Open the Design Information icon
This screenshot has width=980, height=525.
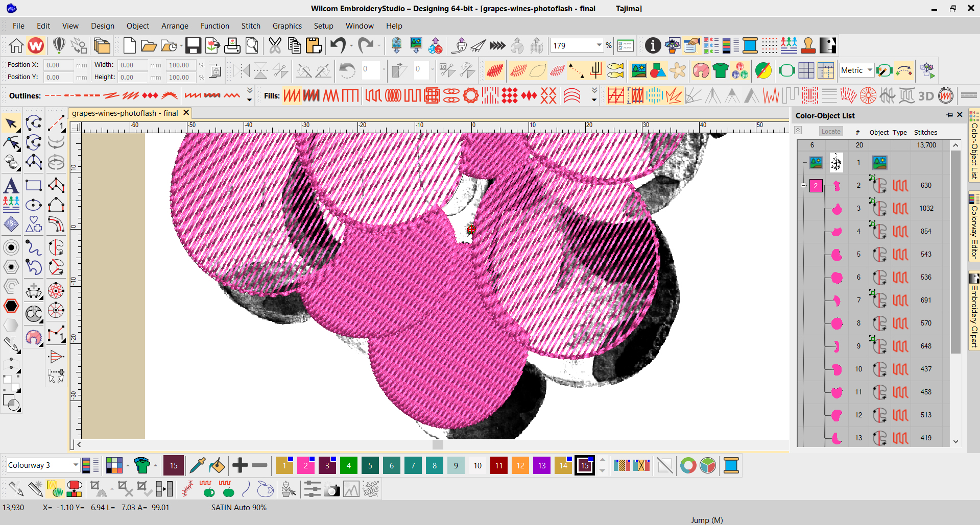(x=653, y=46)
